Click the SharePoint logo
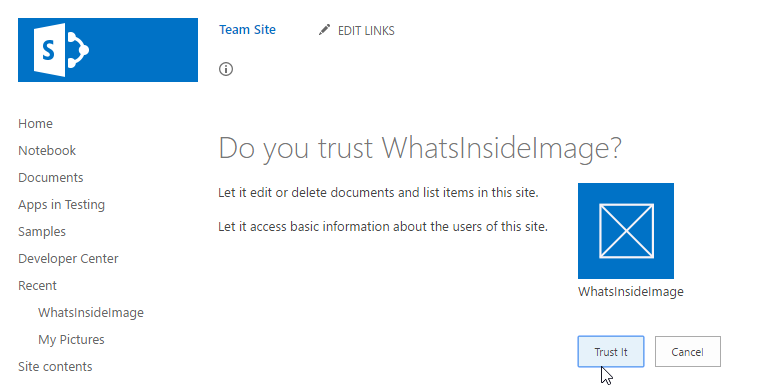766x385 pixels. [x=108, y=50]
